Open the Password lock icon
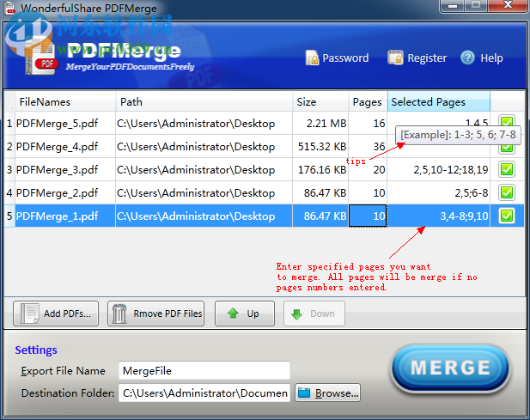The image size is (530, 420). coord(312,58)
